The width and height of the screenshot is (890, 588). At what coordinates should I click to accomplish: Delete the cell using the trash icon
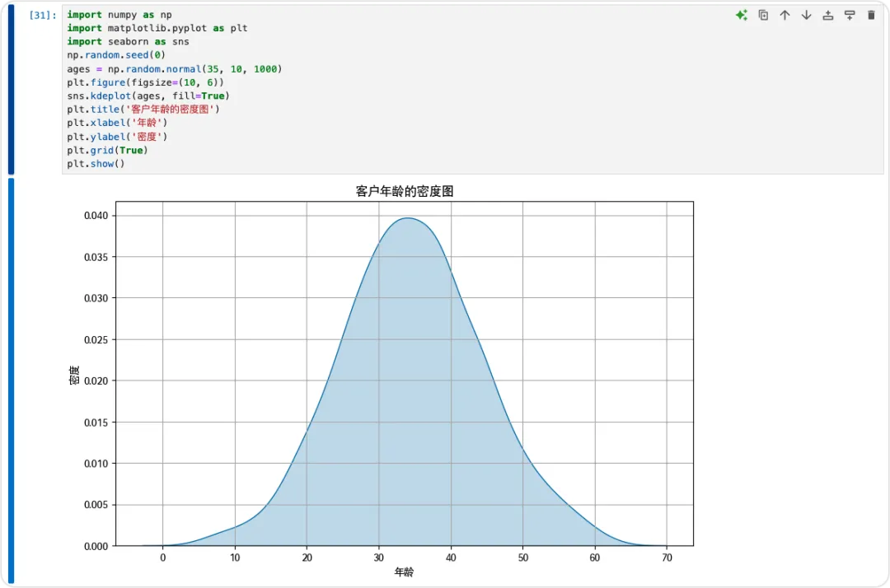[x=871, y=16]
